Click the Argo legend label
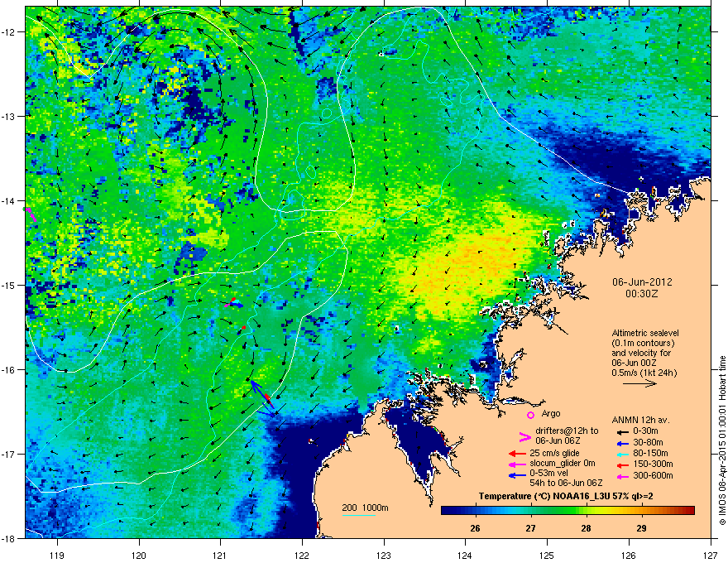The image size is (728, 563). 551,413
